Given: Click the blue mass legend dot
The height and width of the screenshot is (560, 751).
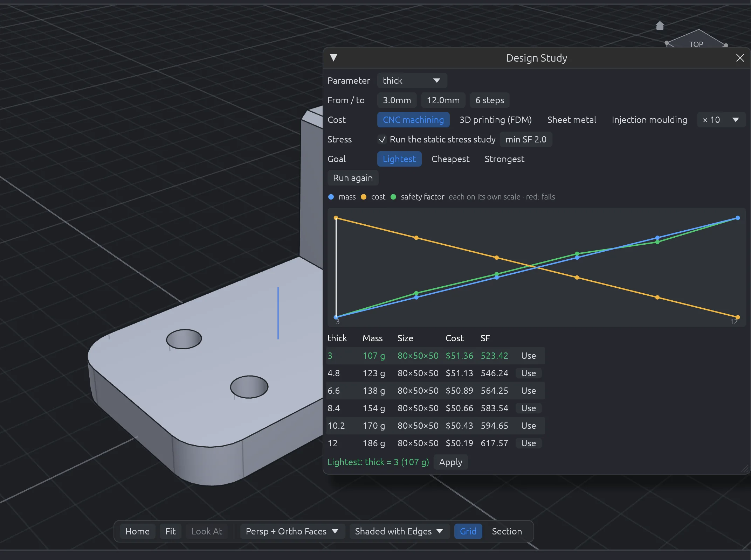Looking at the screenshot, I should tap(331, 197).
